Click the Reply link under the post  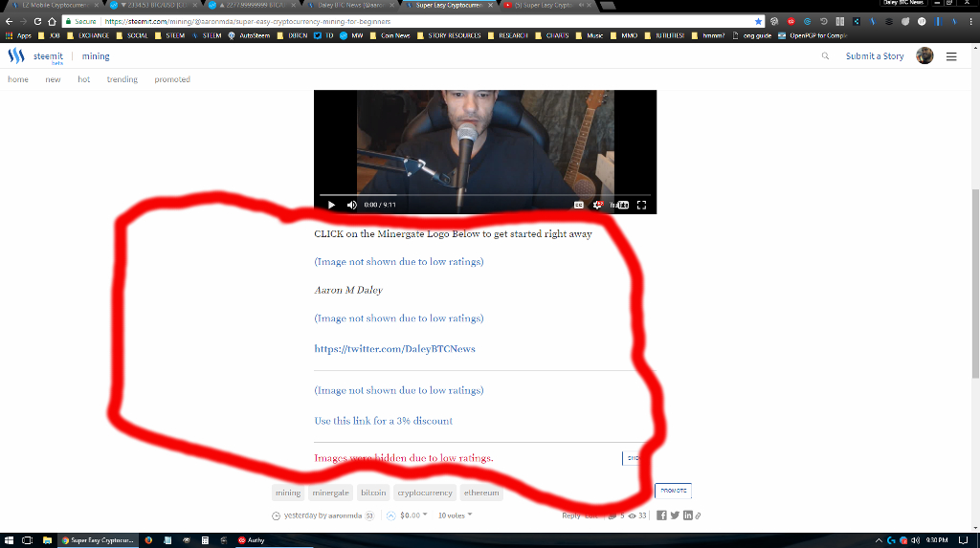[570, 515]
